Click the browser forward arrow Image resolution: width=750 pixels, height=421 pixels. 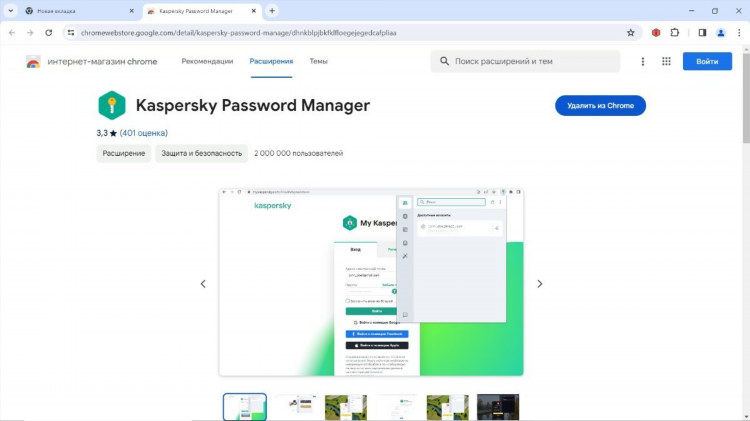30,33
